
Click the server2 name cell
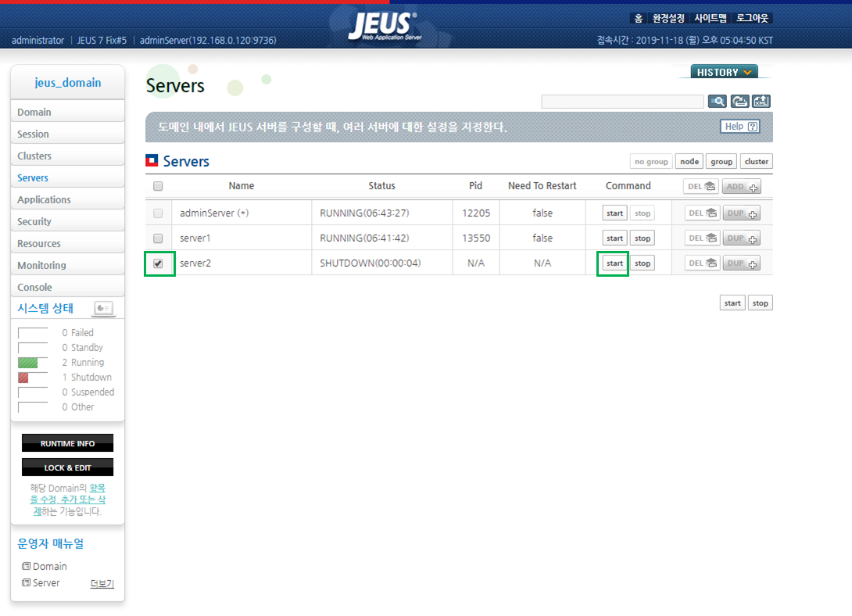point(242,263)
